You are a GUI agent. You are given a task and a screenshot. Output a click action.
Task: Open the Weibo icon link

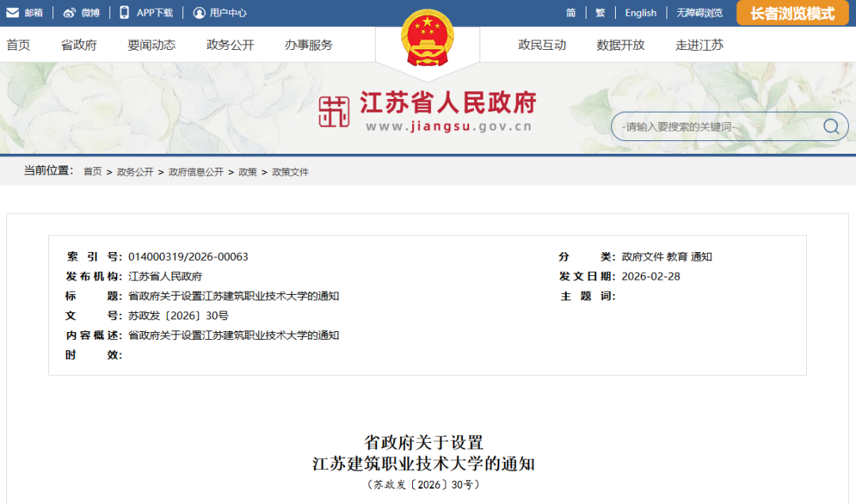(x=70, y=13)
